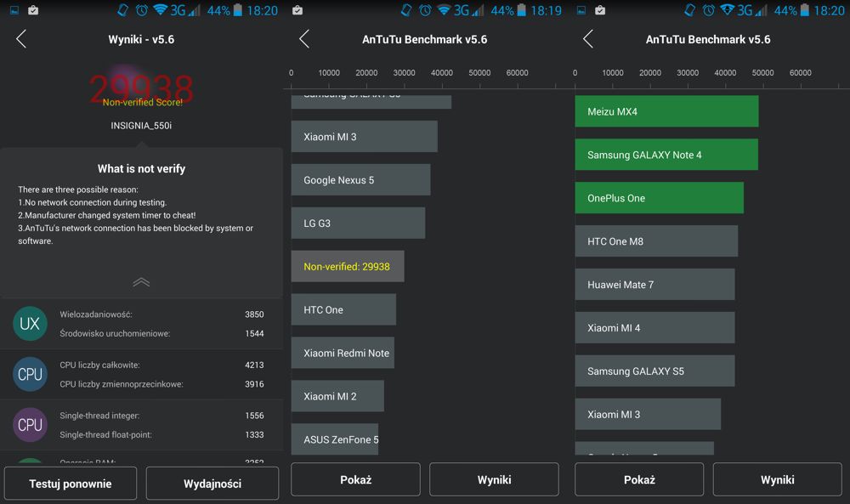Select the HTC One M8 bar
This screenshot has height=504, width=850.
(656, 241)
